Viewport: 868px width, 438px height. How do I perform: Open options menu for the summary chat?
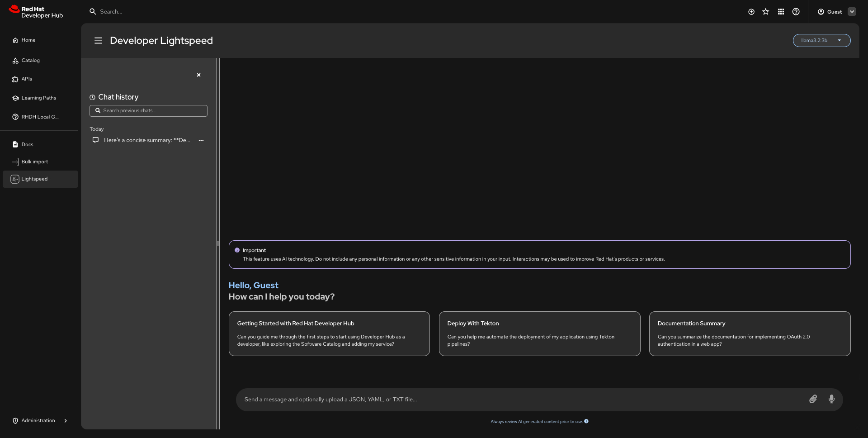point(201,140)
